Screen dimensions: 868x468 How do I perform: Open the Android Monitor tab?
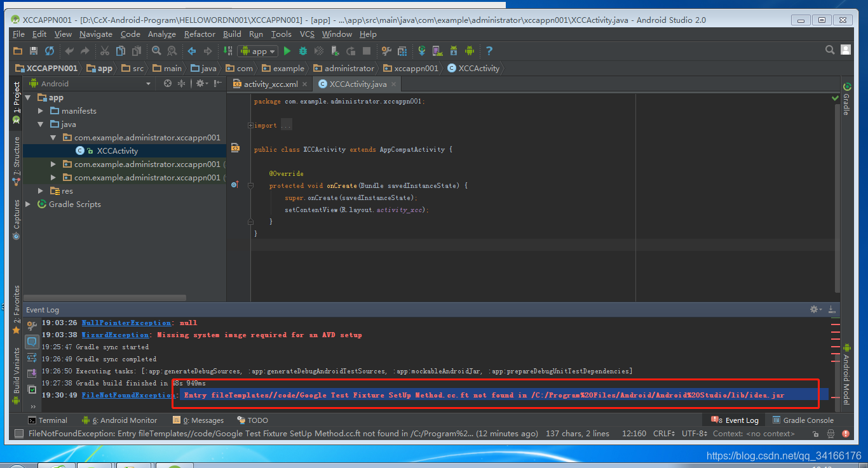[x=119, y=420]
